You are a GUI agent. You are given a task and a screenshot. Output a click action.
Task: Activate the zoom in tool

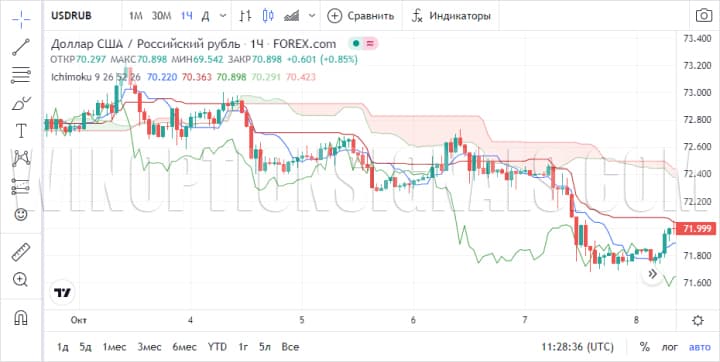(x=21, y=279)
